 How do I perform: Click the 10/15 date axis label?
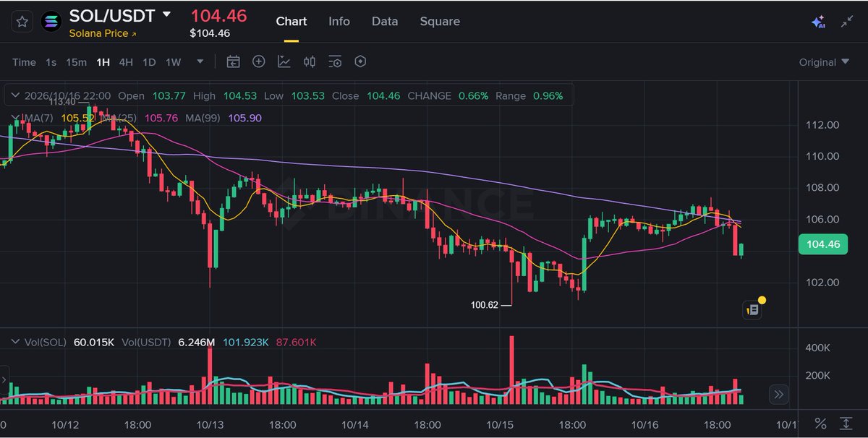[x=500, y=424]
